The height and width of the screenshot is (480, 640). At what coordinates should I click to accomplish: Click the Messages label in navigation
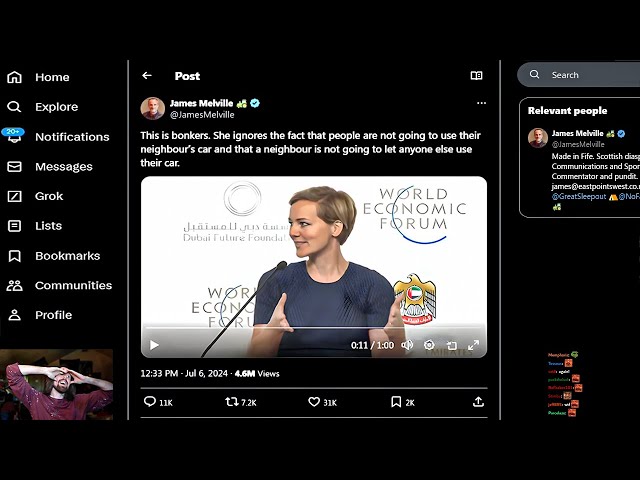click(x=64, y=167)
